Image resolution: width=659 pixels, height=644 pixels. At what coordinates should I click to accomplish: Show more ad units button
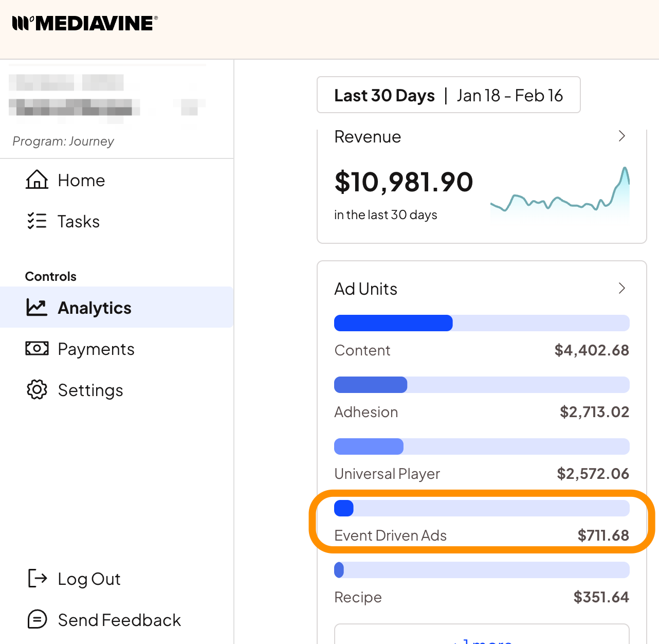click(482, 637)
